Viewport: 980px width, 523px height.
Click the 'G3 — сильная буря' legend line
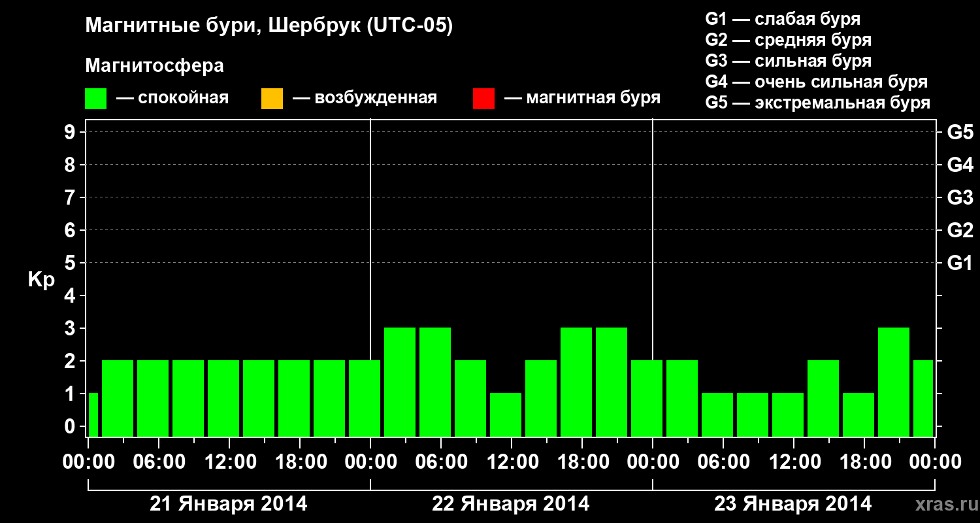coord(788,61)
